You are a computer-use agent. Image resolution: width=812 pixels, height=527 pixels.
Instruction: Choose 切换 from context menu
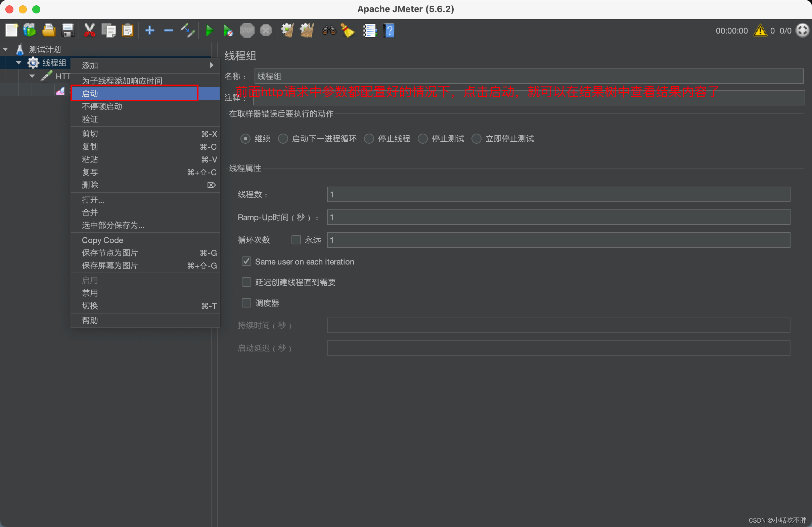click(145, 305)
